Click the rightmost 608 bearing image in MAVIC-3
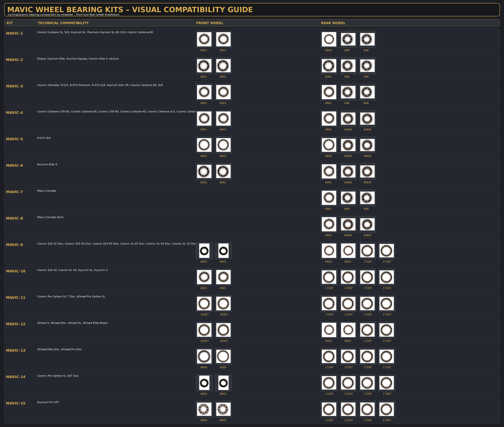 pyautogui.click(x=367, y=92)
